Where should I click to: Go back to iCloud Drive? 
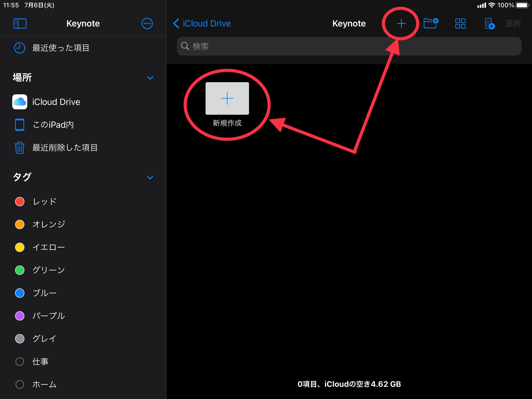[x=202, y=24]
